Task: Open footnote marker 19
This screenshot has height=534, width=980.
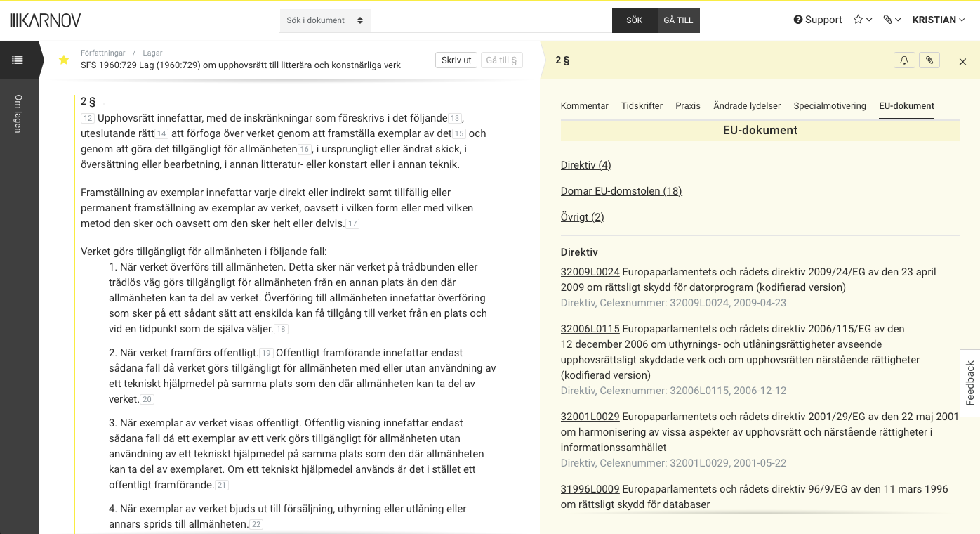Action: pos(266,353)
